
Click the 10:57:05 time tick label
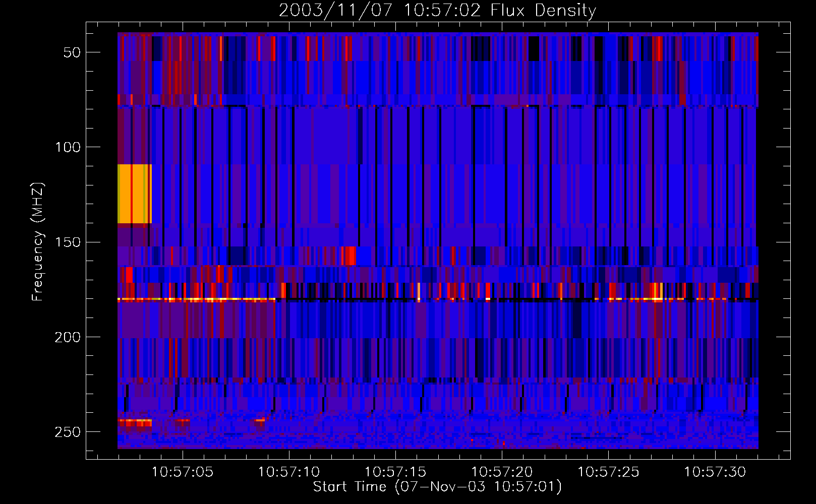(x=183, y=472)
